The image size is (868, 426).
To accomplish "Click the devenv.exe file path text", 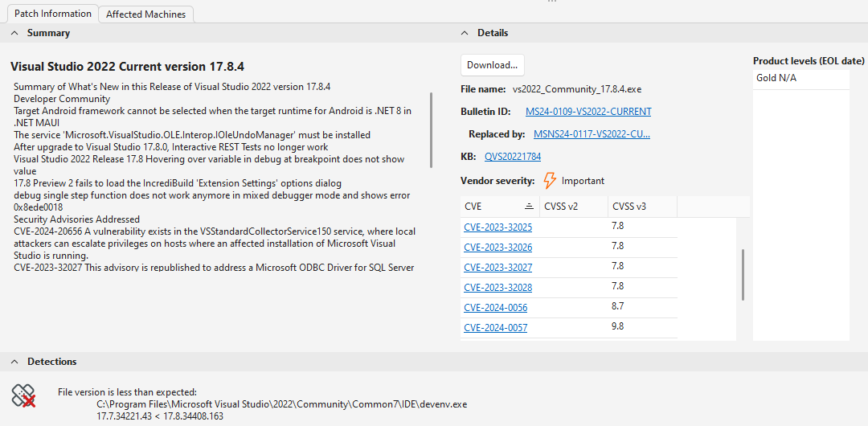I will point(282,404).
